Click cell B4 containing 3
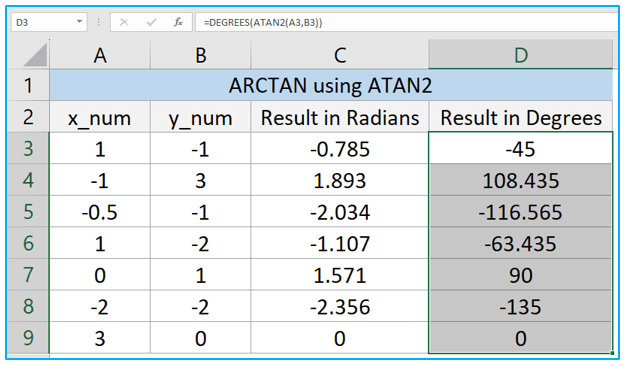 [x=200, y=180]
